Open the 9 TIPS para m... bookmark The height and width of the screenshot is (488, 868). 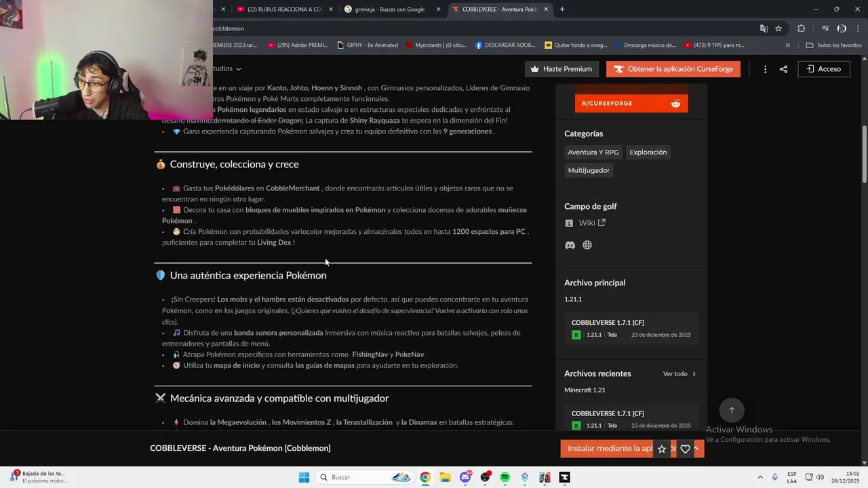click(714, 45)
